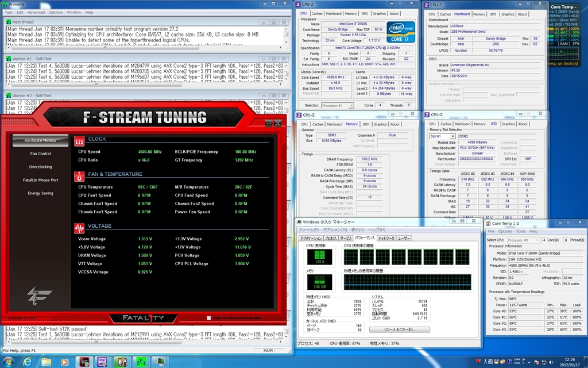Click the volume speaker tray icon
The image size is (588, 368).
click(x=551, y=362)
